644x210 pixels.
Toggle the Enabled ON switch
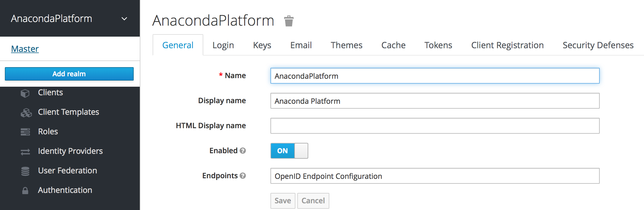[x=289, y=151]
